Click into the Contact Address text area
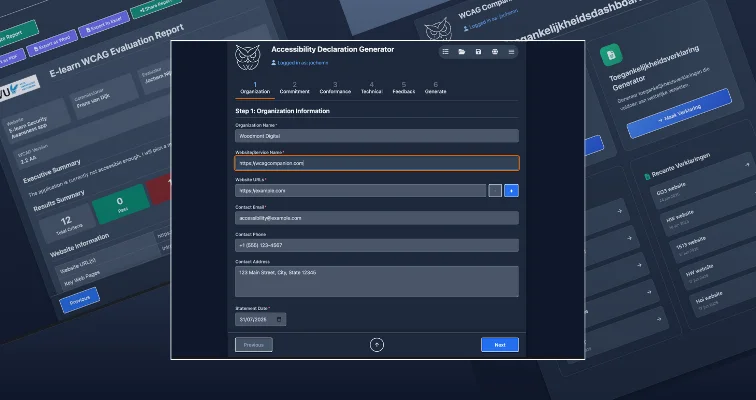The image size is (756, 400). click(377, 281)
